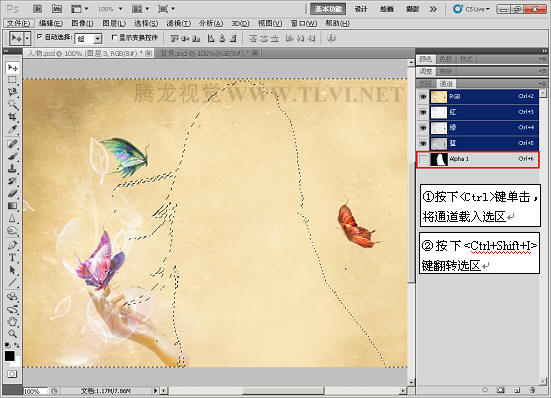Open the Arrange Documents dropdown
Image resolution: width=551 pixels, height=398 pixels.
click(x=140, y=9)
